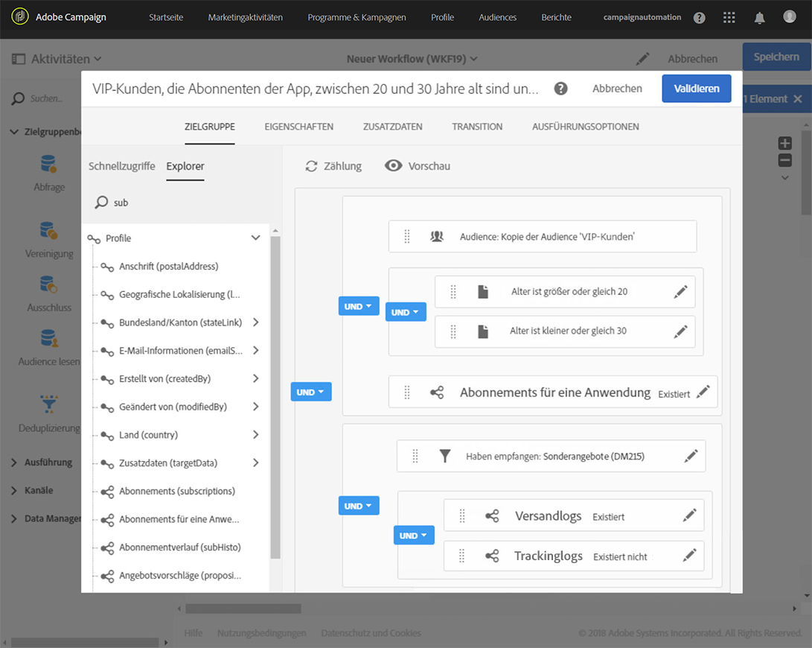Click the Vorschau eye icon
The image size is (812, 648).
tap(393, 165)
